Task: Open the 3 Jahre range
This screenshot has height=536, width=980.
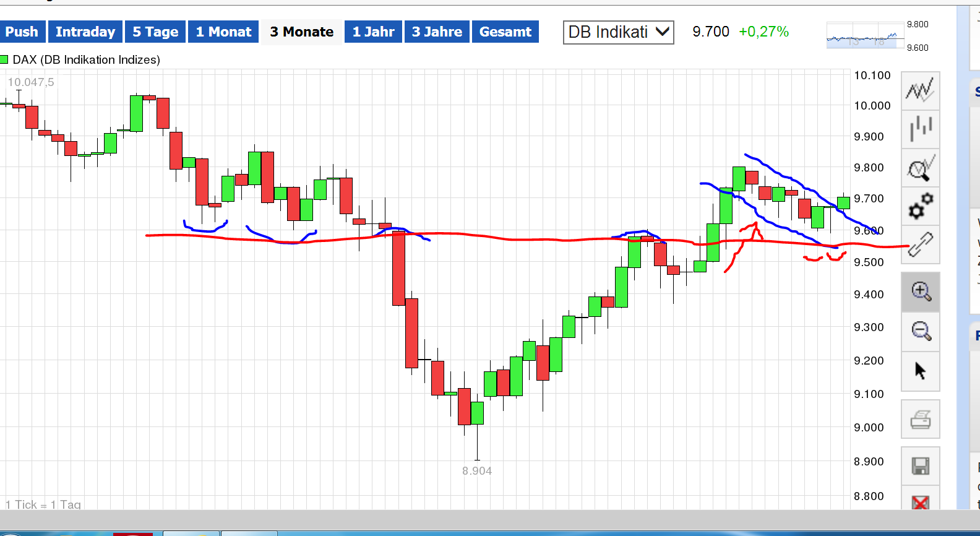Action: click(x=437, y=32)
